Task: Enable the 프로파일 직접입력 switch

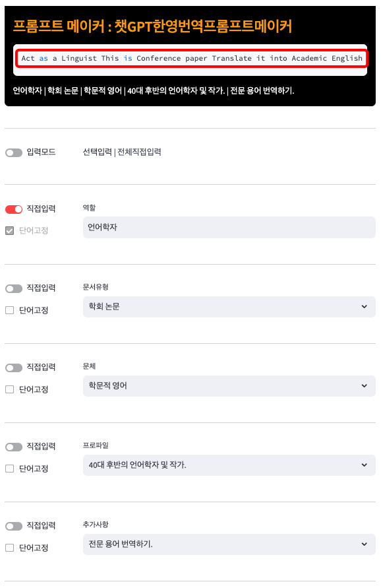Action: click(x=15, y=446)
